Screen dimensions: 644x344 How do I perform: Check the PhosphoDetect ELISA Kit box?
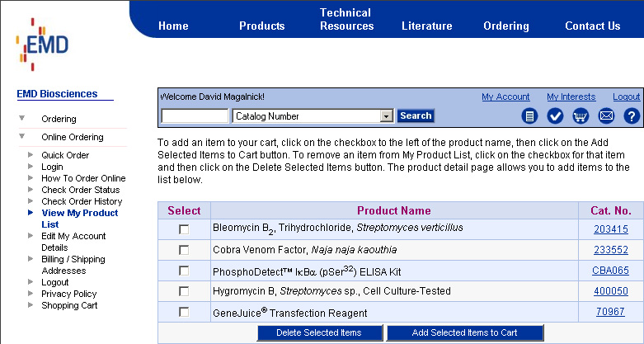(x=184, y=271)
